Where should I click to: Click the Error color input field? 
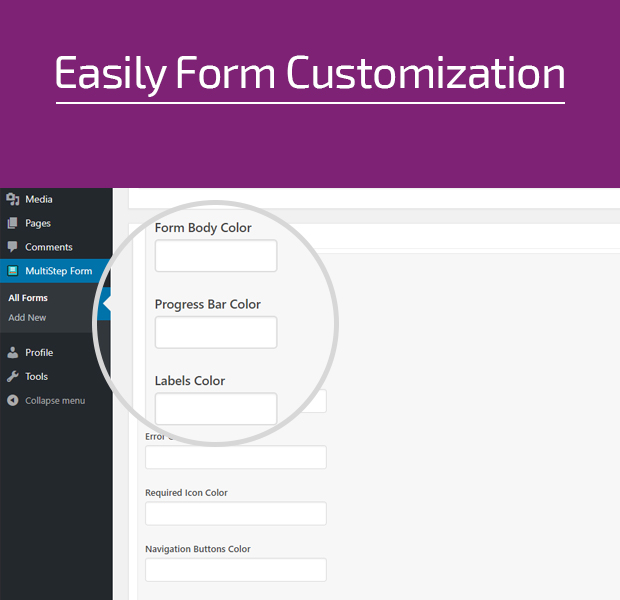click(236, 457)
